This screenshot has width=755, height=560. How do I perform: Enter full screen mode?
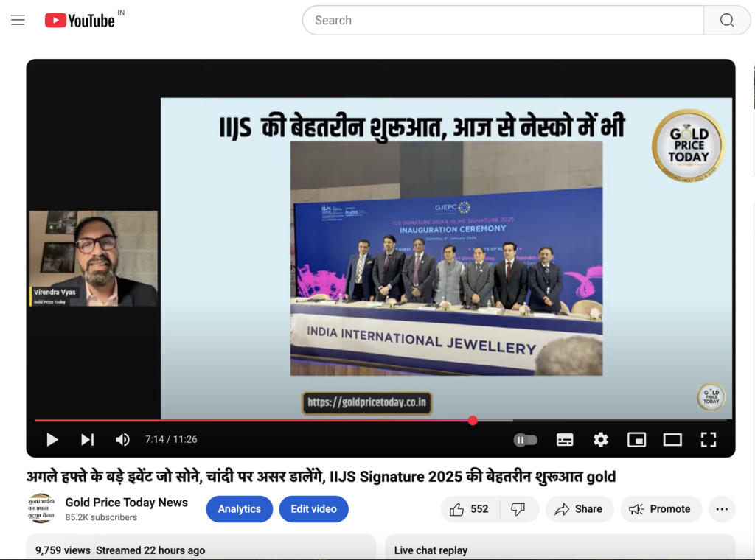click(709, 440)
